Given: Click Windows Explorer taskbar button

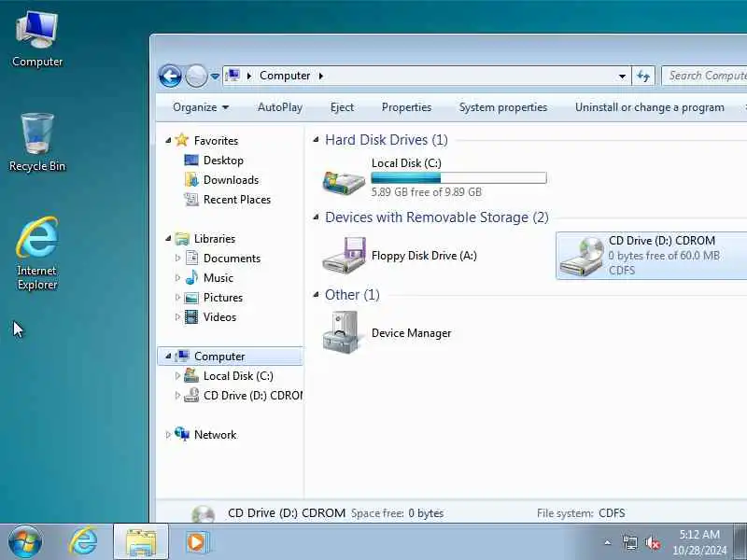Looking at the screenshot, I should [x=141, y=542].
